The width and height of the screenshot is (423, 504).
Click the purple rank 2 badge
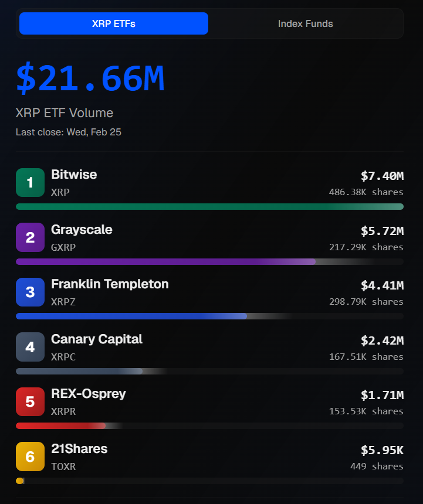(31, 237)
